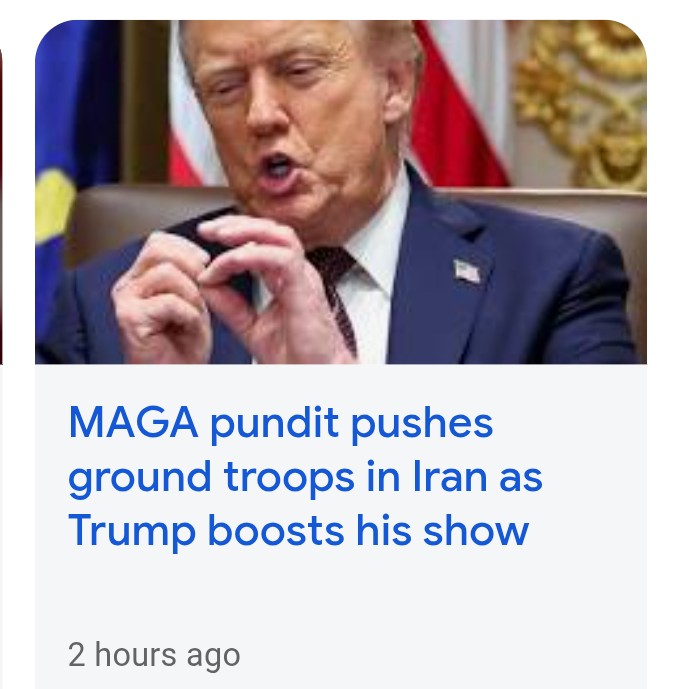
Task: Click the flag lapel pin in the photo
Action: (x=467, y=271)
